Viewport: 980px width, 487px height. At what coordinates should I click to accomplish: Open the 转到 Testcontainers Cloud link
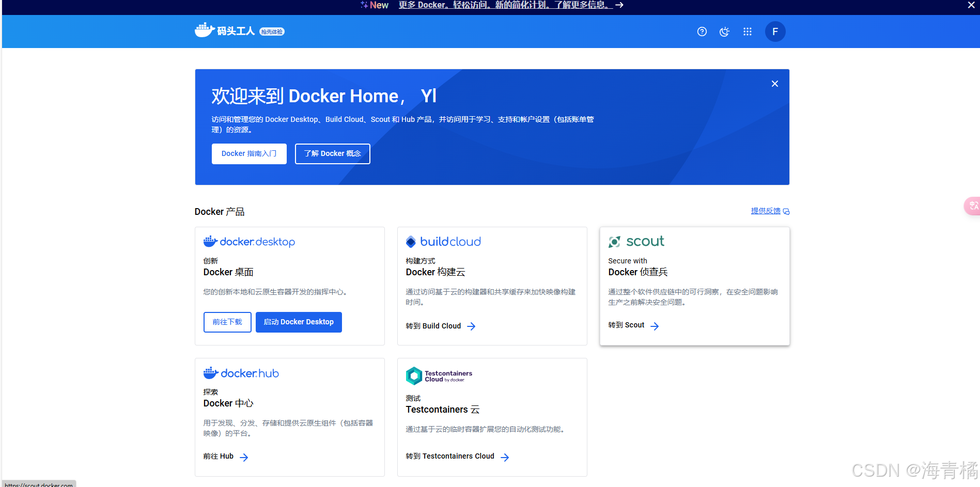point(450,457)
